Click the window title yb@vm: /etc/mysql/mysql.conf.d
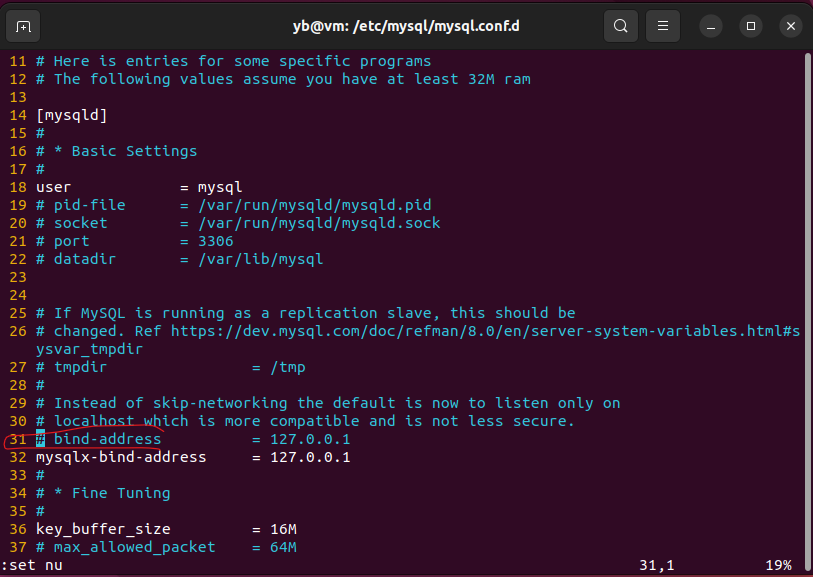813x577 pixels. pyautogui.click(x=406, y=26)
